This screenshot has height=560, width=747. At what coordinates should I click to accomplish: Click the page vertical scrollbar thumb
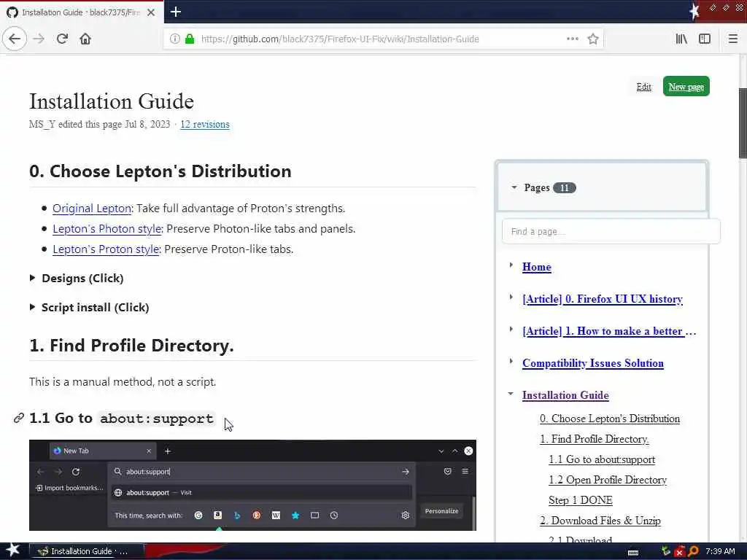742,122
